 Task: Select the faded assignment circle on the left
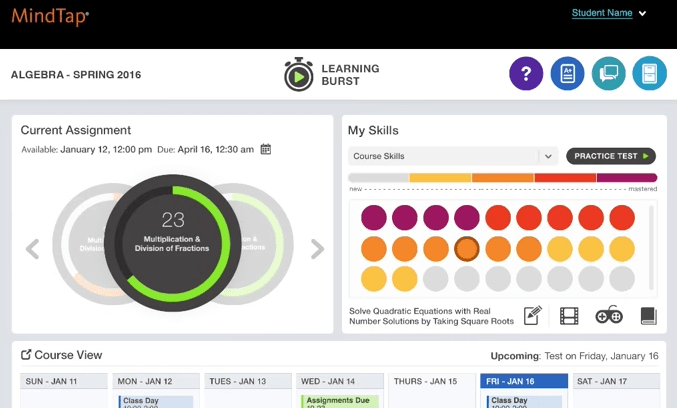click(x=78, y=244)
